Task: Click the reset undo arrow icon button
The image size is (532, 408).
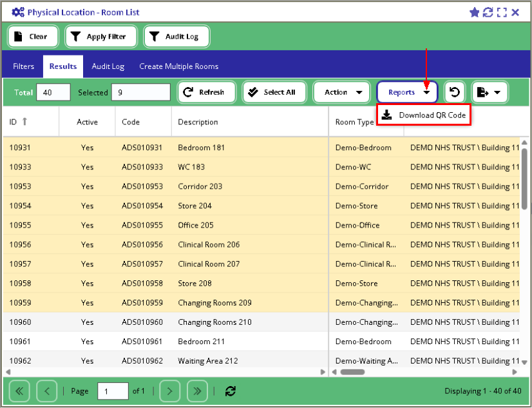Action: [x=455, y=92]
